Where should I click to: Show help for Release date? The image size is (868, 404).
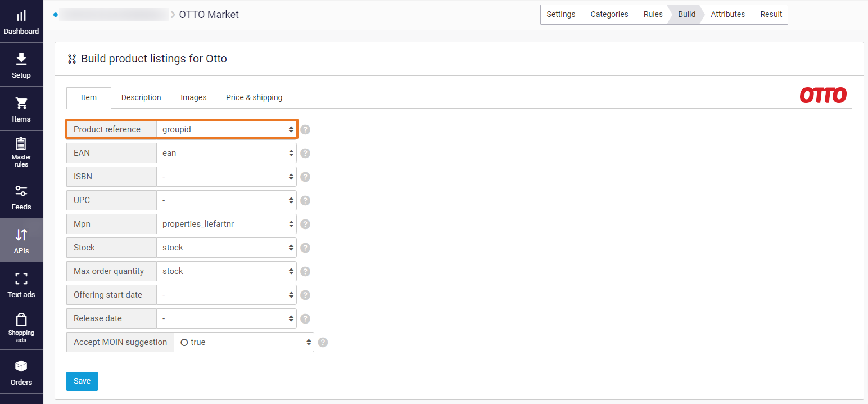click(x=305, y=318)
